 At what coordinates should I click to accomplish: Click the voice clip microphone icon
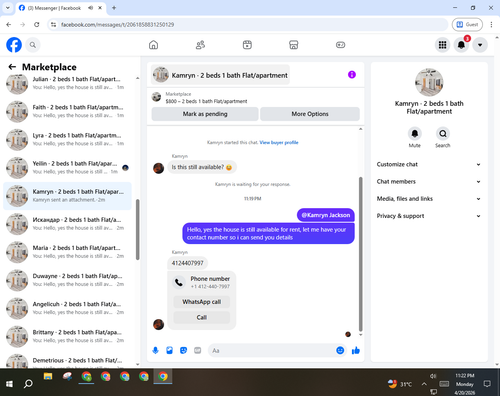click(x=155, y=350)
